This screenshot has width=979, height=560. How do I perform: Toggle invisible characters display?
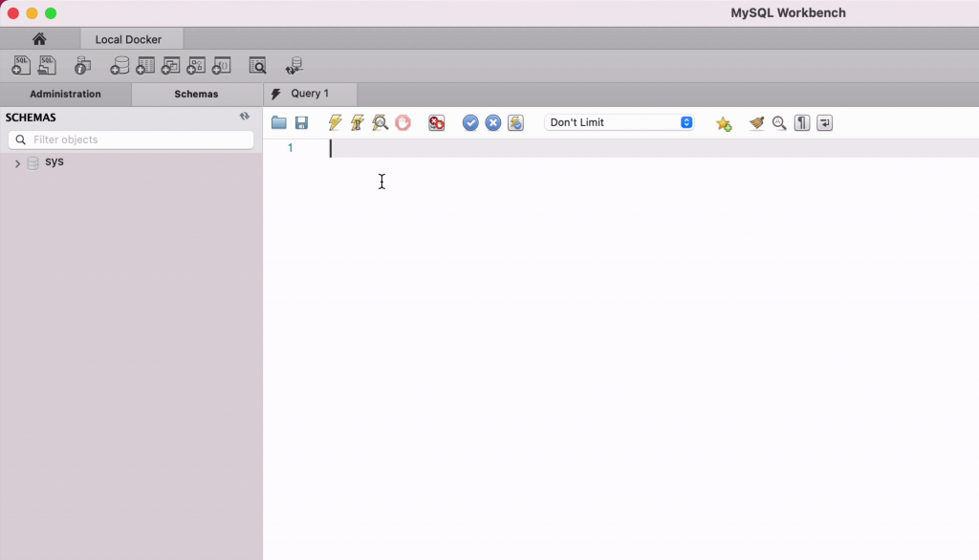(x=802, y=122)
